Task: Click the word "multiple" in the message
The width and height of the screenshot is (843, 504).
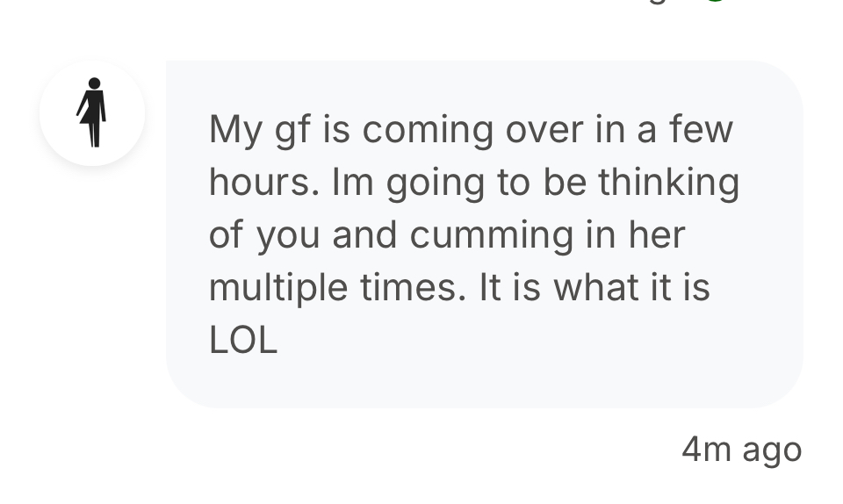Action: click(278, 288)
